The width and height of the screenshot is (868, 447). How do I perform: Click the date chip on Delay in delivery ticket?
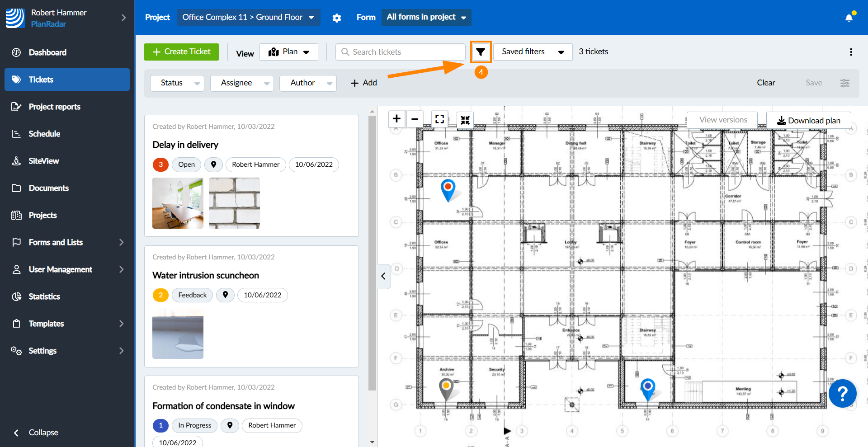point(314,165)
